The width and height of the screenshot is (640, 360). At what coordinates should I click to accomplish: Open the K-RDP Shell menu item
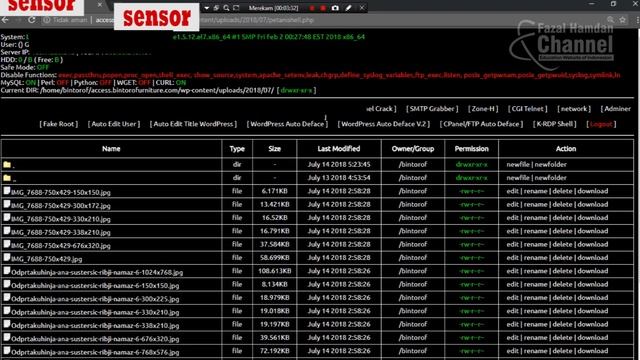(554, 124)
